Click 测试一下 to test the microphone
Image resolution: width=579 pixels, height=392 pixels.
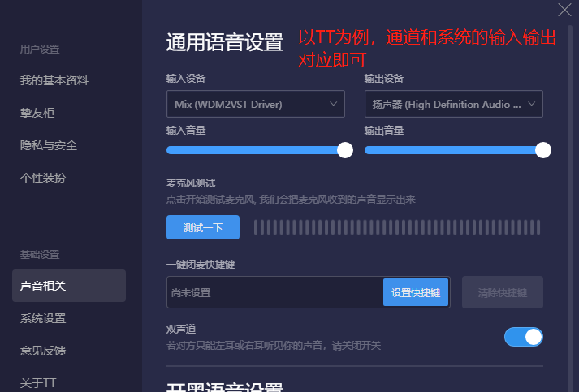click(x=203, y=227)
